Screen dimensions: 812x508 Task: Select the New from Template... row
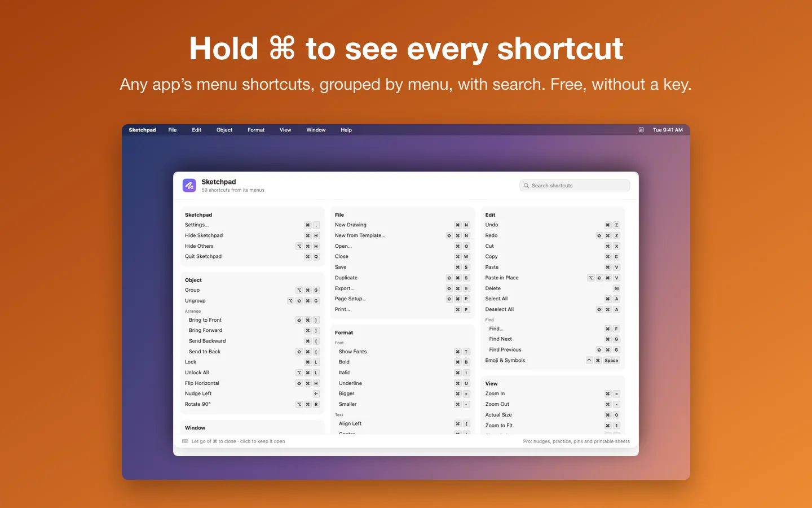tap(402, 236)
